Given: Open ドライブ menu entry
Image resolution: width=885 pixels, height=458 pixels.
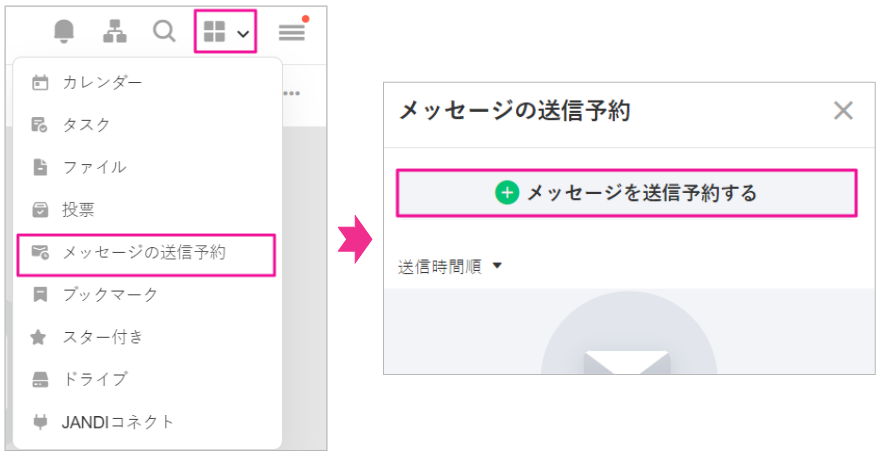Looking at the screenshot, I should tap(147, 380).
